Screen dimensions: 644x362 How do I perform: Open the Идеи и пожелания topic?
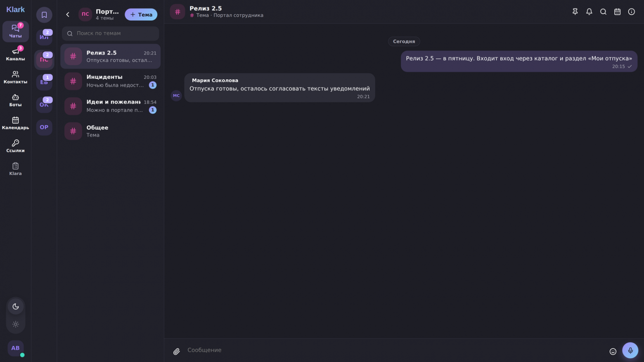[x=110, y=106]
